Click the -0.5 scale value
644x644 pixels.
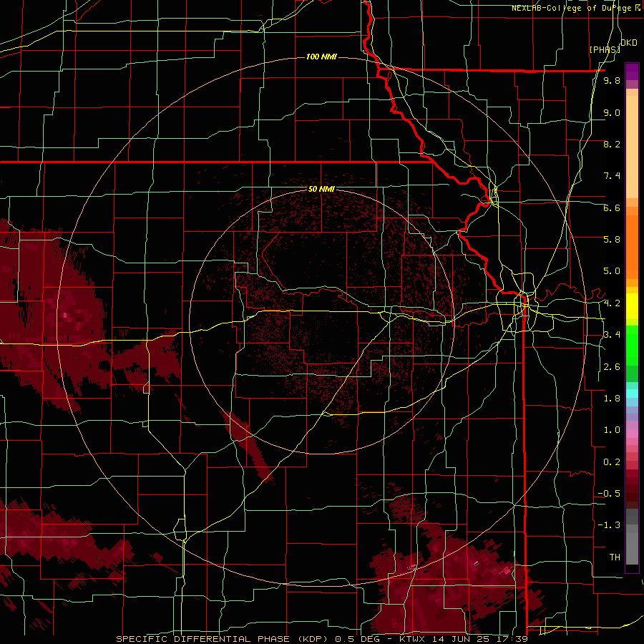[609, 494]
